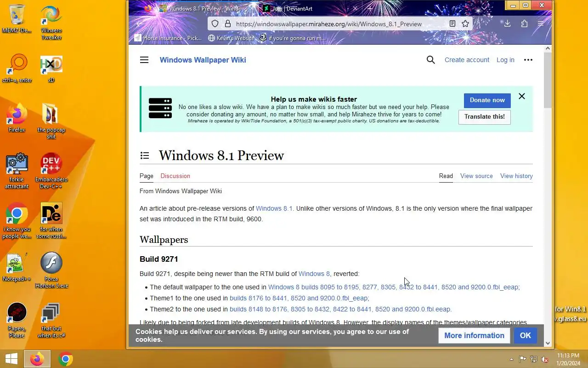Select Forza Horizon 3.exe desktop icon

tap(51, 270)
